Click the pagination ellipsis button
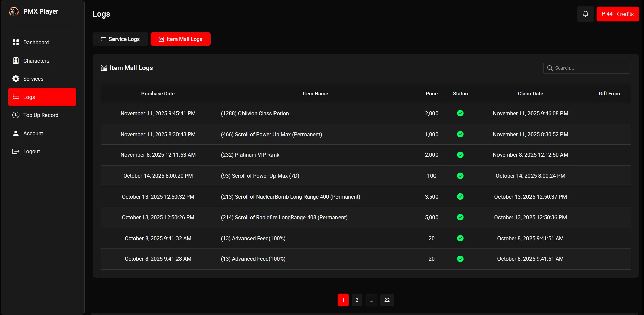The width and height of the screenshot is (644, 315). tap(371, 300)
